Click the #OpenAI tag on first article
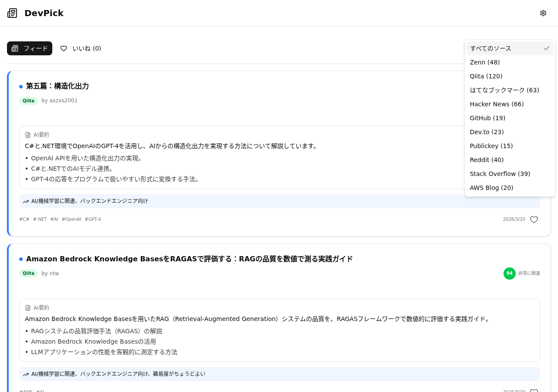This screenshot has height=392, width=558. pyautogui.click(x=71, y=220)
